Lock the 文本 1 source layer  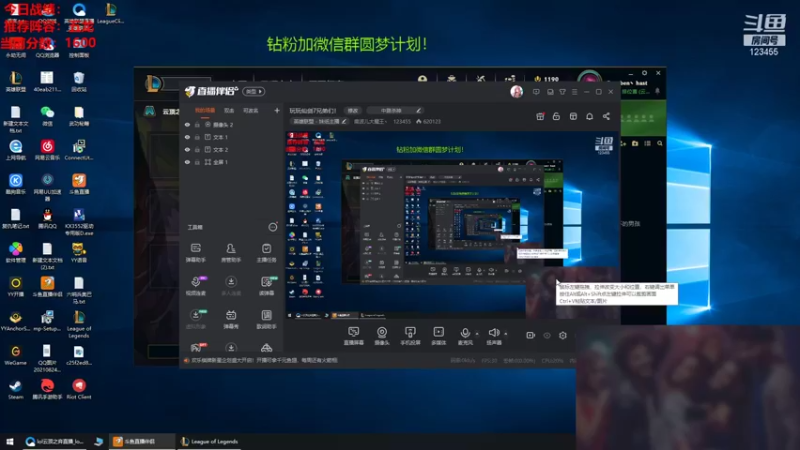coord(197,137)
